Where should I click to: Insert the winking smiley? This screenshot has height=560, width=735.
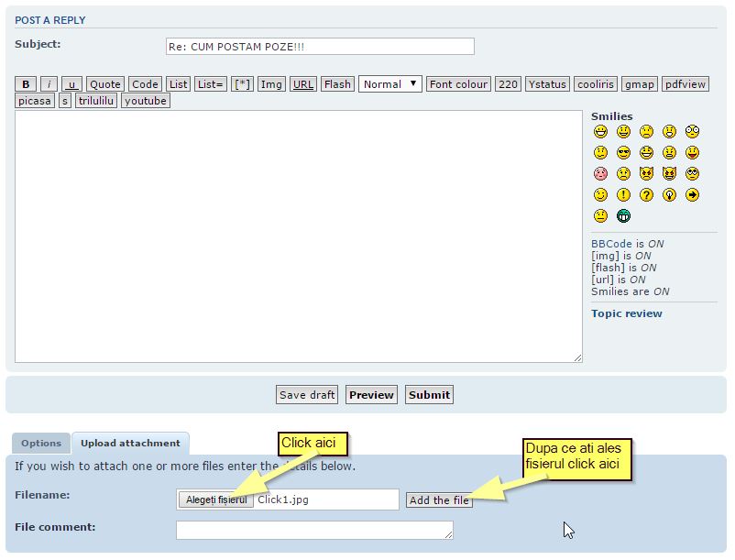[x=600, y=195]
